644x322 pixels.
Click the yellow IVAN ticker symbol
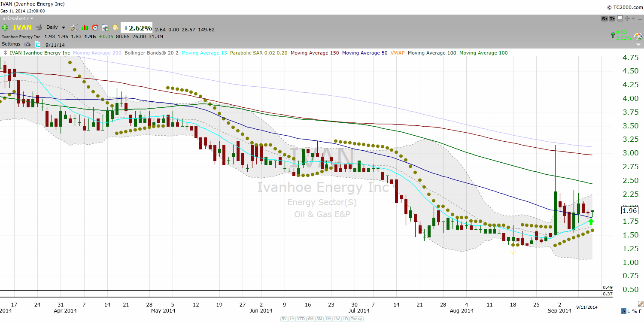[x=22, y=27]
